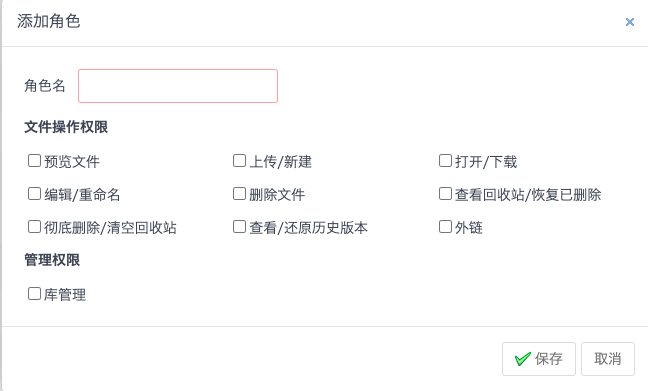Click the 库管理 label text
The width and height of the screenshot is (648, 391).
65,295
